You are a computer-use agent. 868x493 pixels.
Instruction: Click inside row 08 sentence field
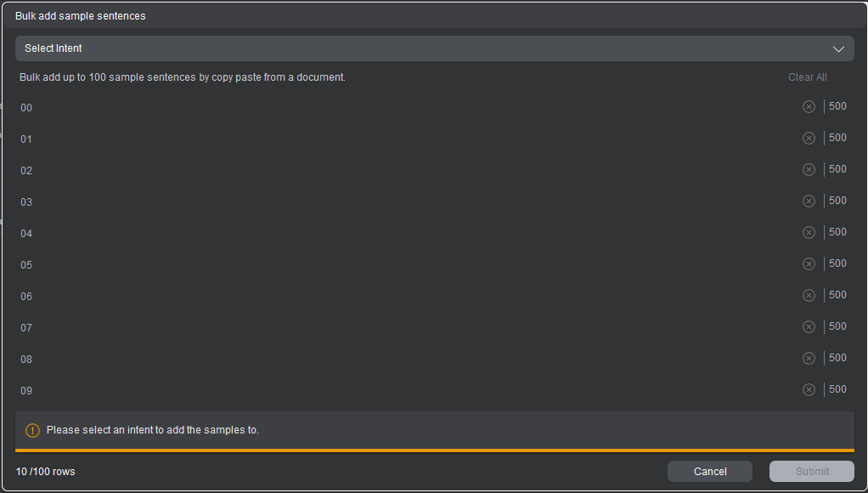(x=408, y=359)
